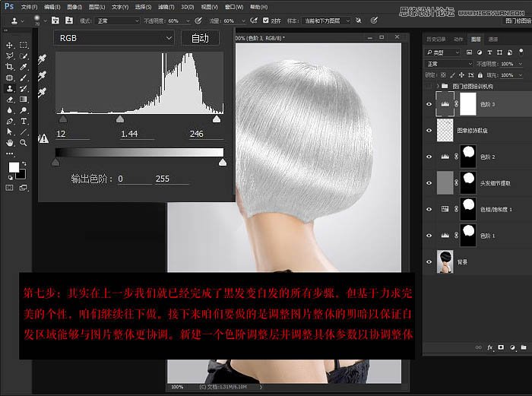Select the Crop tool
Image resolution: width=532 pixels, height=396 pixels.
(10, 67)
